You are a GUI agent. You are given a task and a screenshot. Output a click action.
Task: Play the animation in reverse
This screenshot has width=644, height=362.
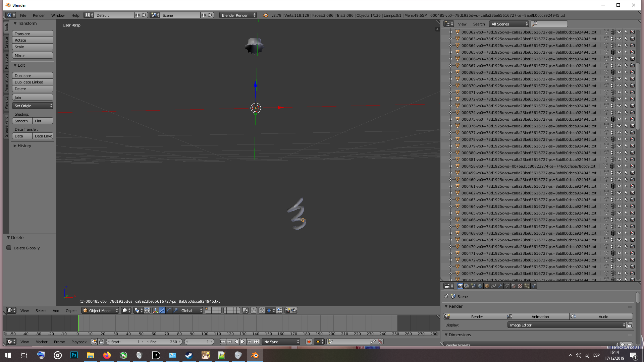236,342
